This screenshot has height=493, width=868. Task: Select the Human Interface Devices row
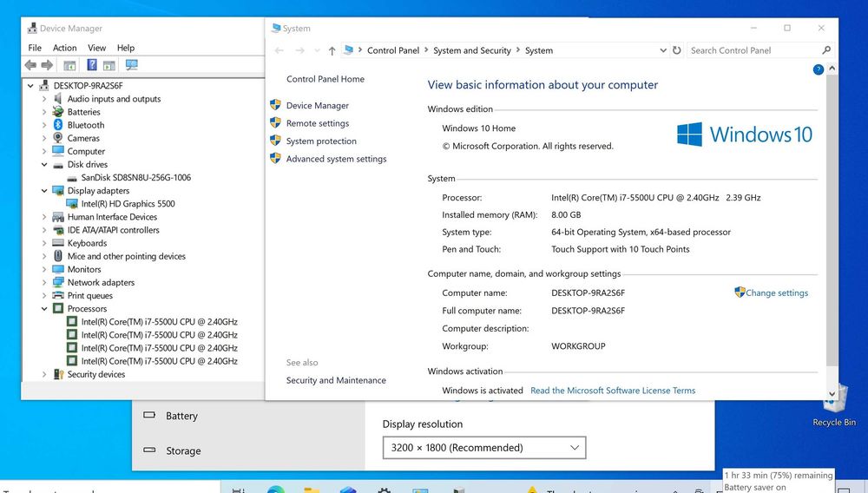click(x=112, y=217)
